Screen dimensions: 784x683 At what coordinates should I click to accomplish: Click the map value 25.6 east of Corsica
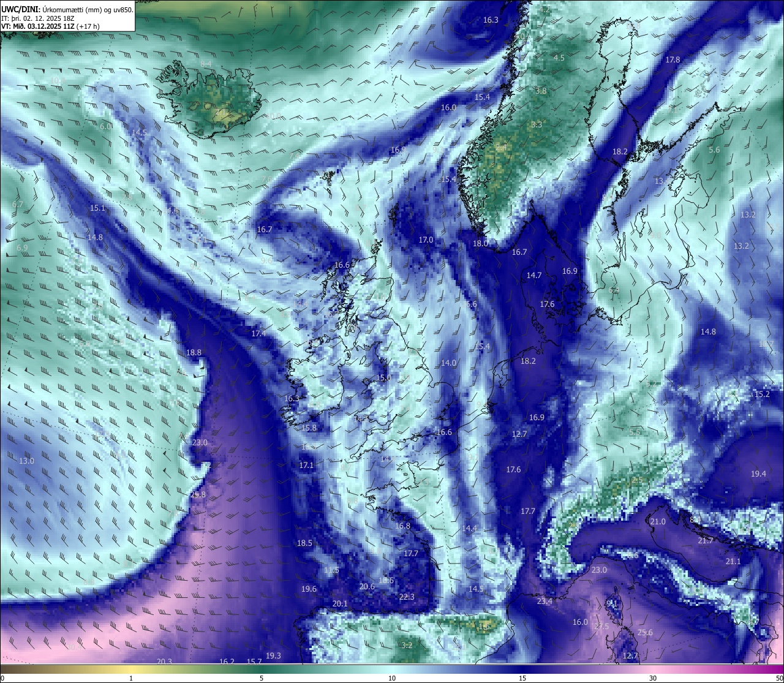click(x=645, y=632)
